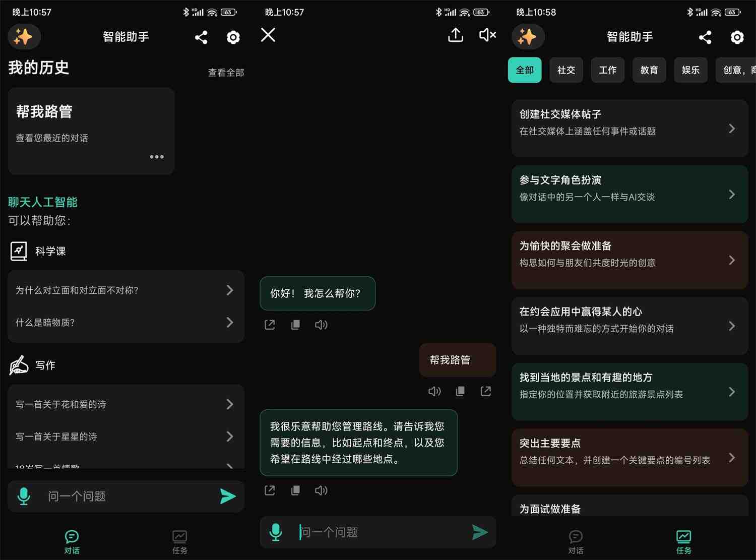Viewport: 756px width, 560px height.
Task: Select the 教育 category chip
Action: click(649, 70)
